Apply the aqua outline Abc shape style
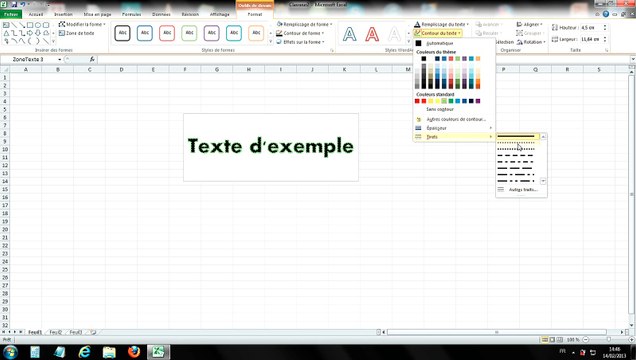 point(234,33)
